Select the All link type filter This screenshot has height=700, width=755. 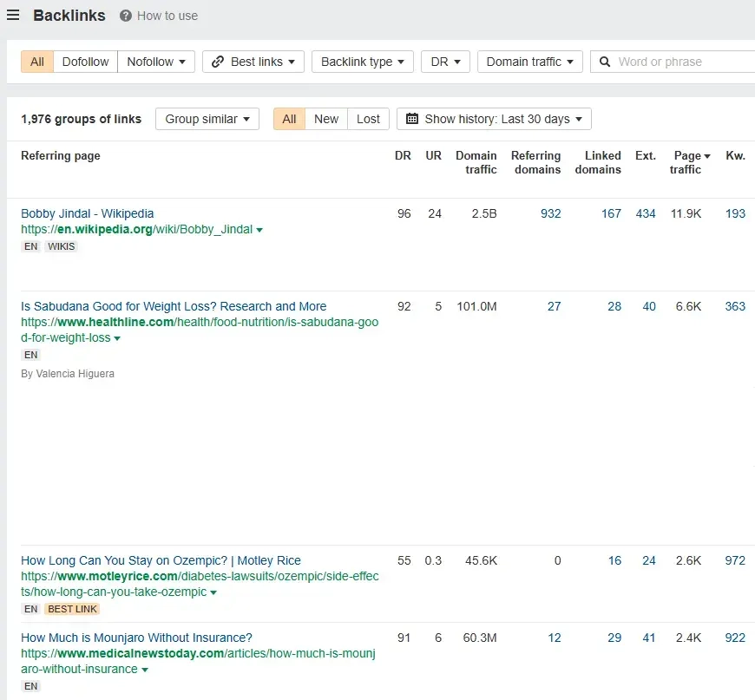click(37, 62)
